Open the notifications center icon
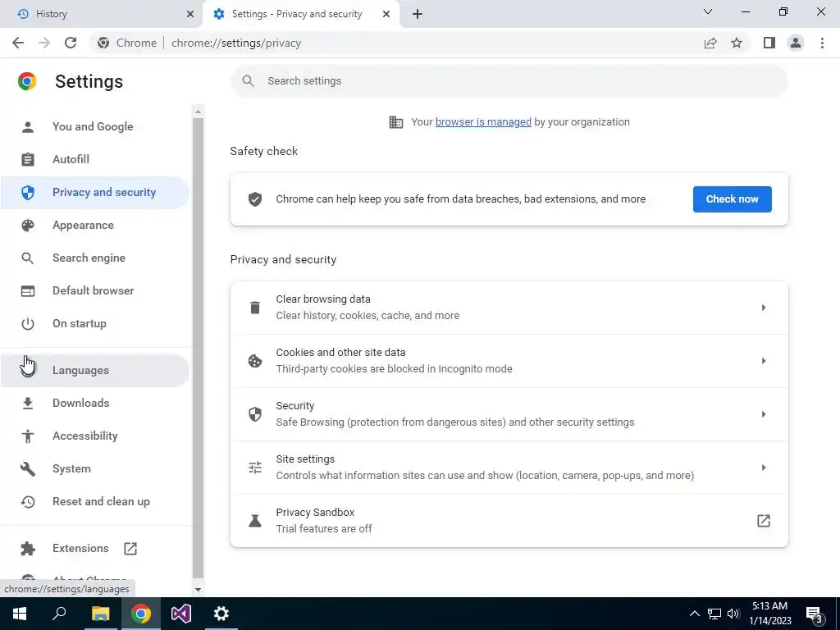840x630 pixels. 815,614
